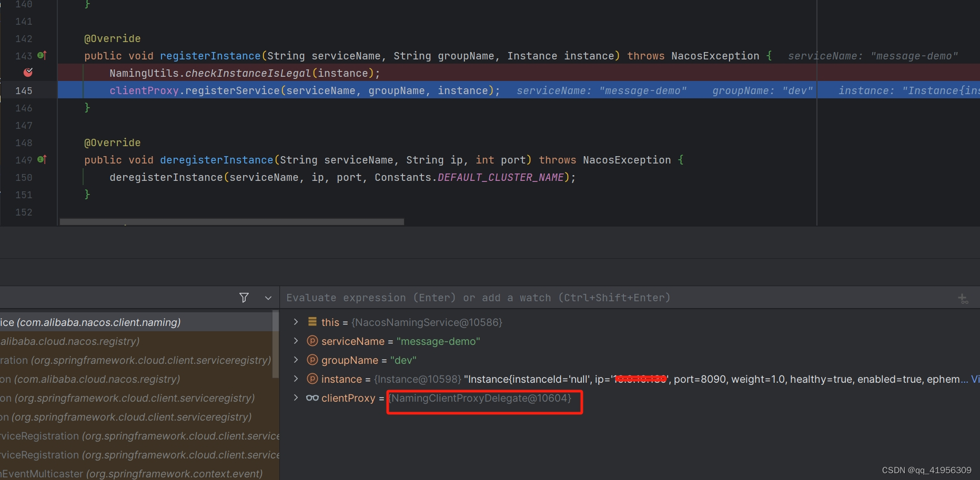Click the parameter icon beside serviceName
980x480 pixels.
pos(312,341)
